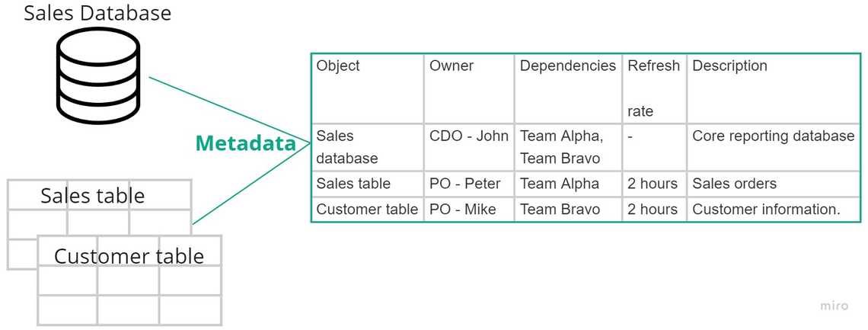Click the Sales orders description cell
This screenshot has width=868, height=330.
tap(774, 184)
